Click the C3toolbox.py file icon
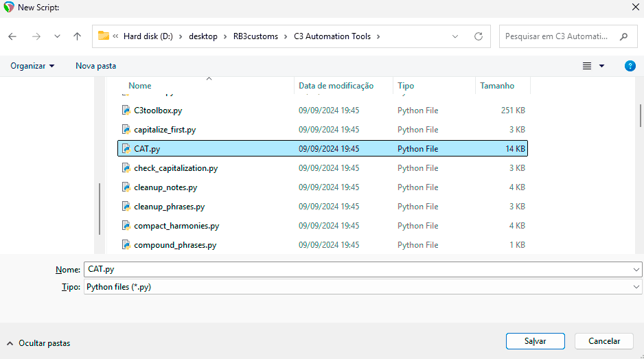 pyautogui.click(x=126, y=110)
